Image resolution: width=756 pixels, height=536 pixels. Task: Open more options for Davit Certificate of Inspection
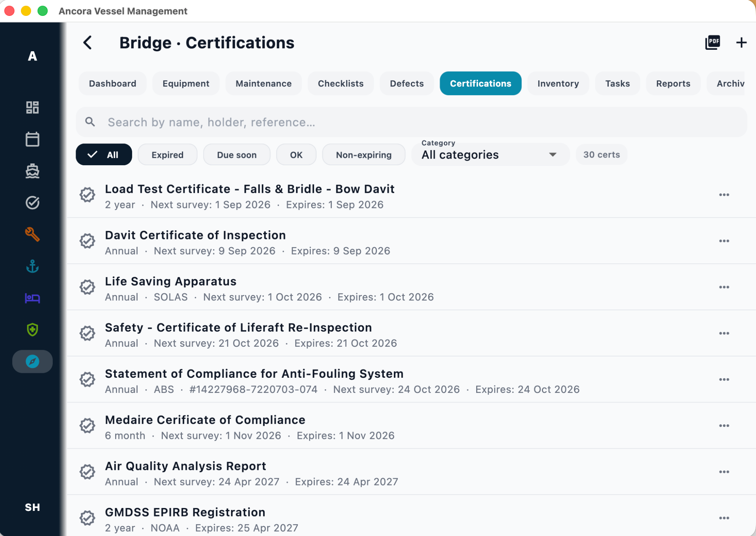[x=724, y=241]
